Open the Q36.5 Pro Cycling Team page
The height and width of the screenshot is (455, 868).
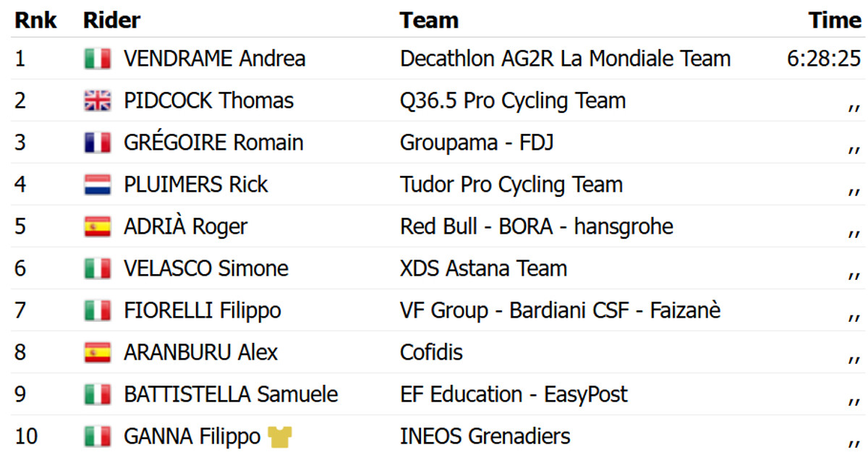pyautogui.click(x=512, y=101)
